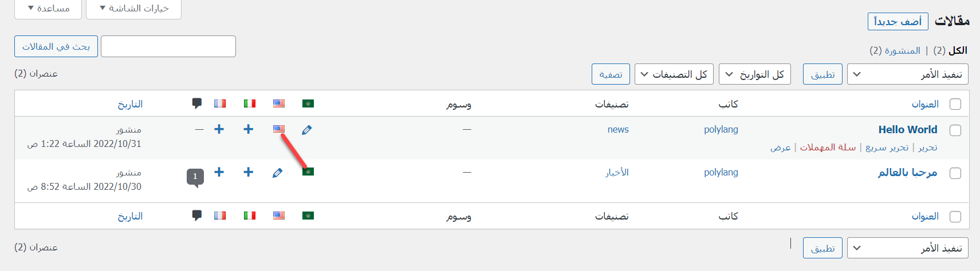Click the pencil edit icon in Hello World row
This screenshot has height=271, width=980.
tap(307, 130)
